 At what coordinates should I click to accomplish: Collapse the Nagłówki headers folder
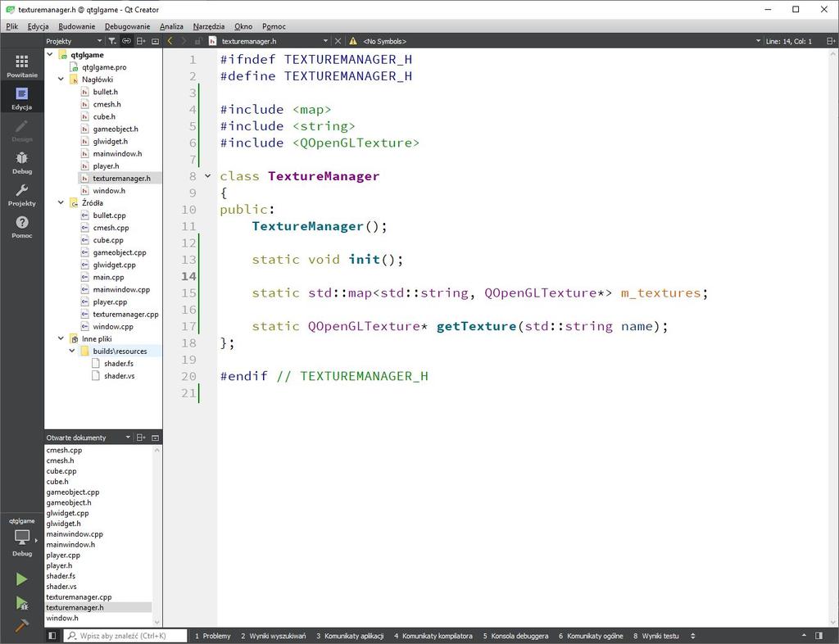pyautogui.click(x=61, y=79)
